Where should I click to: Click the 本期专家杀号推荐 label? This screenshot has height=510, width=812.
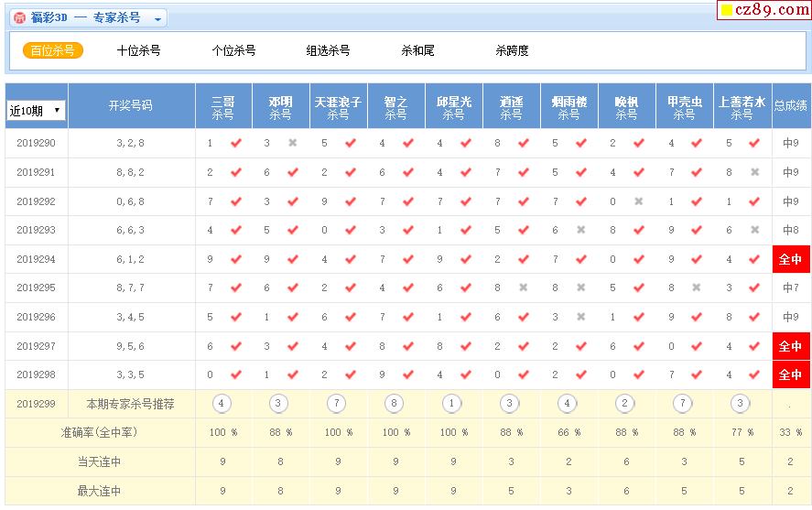tap(131, 404)
